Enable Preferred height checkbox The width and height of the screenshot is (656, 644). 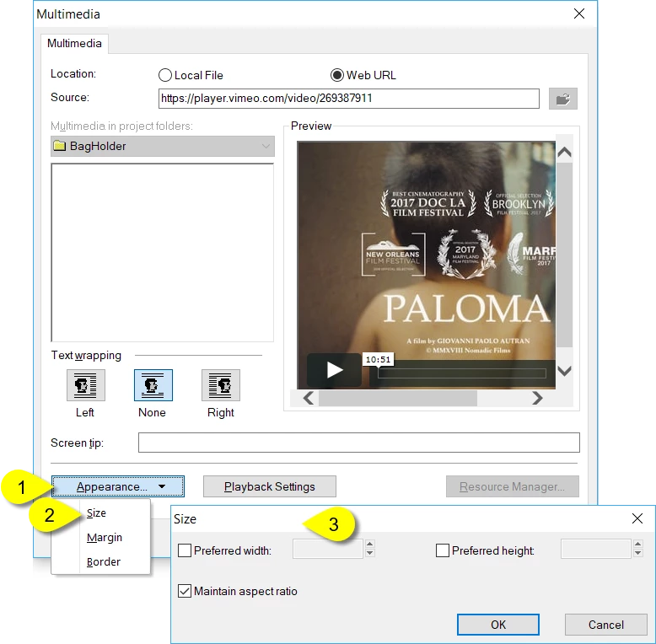(442, 550)
